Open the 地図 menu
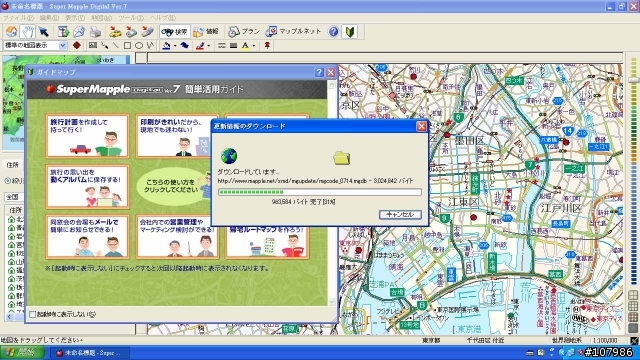 point(101,18)
